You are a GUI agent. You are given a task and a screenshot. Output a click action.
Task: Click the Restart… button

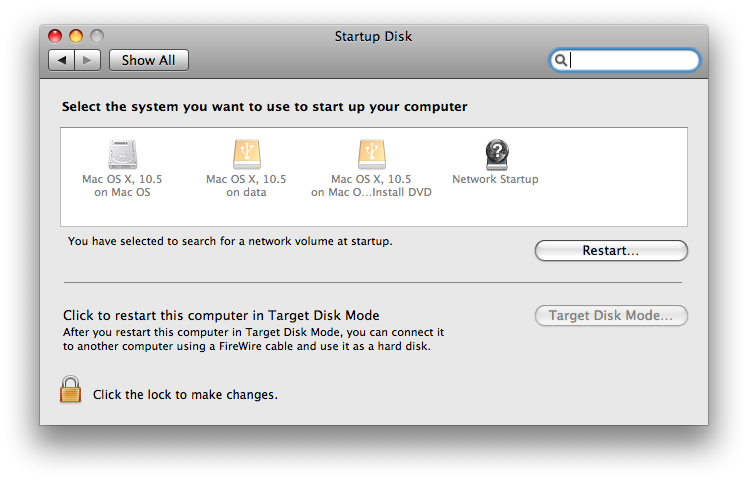(x=611, y=251)
